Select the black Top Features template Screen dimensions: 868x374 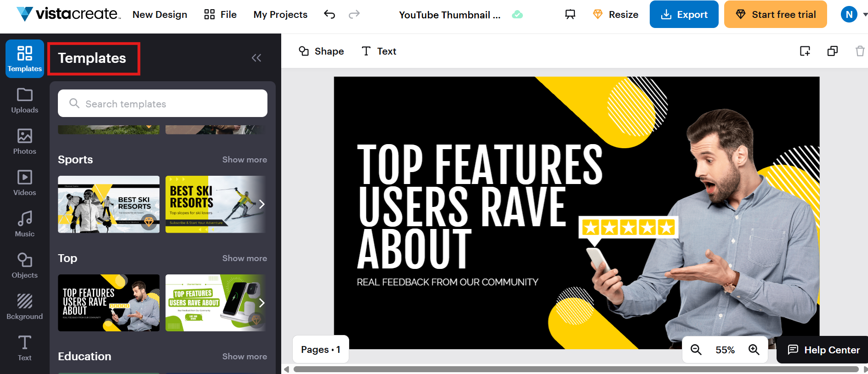(109, 303)
